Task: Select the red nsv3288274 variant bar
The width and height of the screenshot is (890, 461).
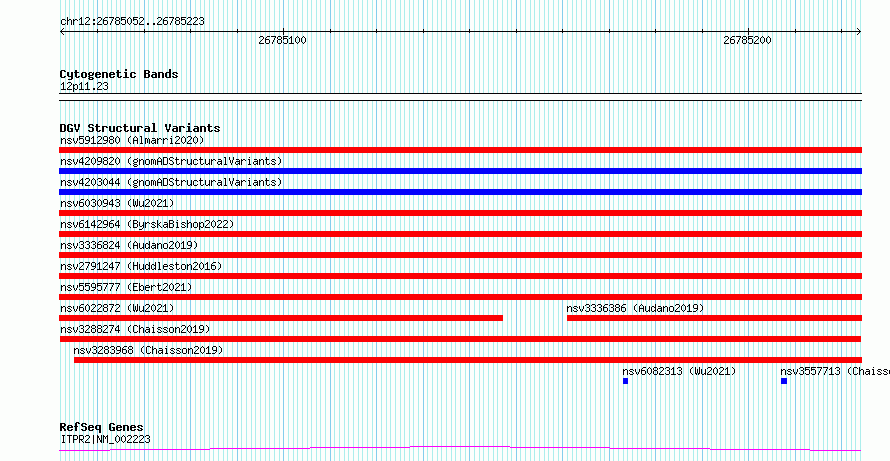Action: point(460,339)
